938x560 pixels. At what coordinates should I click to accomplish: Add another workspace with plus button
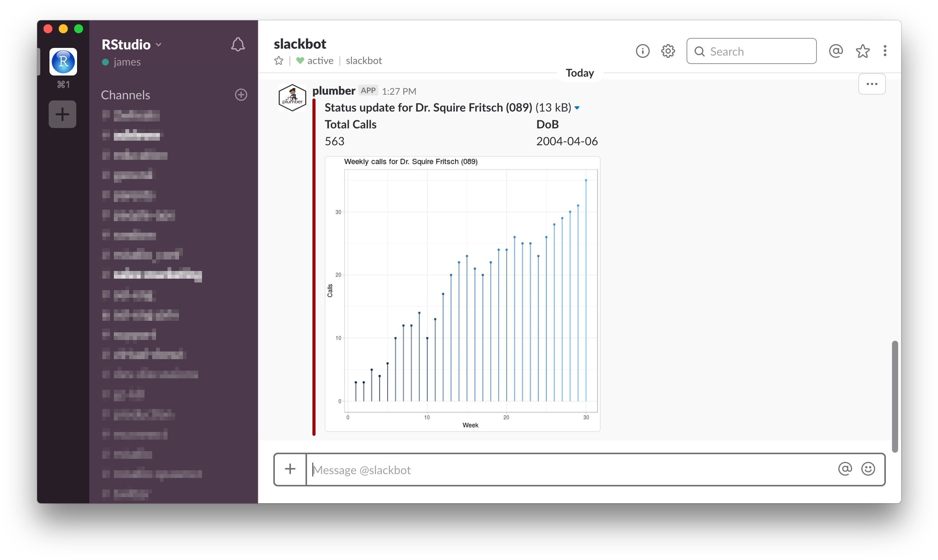(x=62, y=114)
